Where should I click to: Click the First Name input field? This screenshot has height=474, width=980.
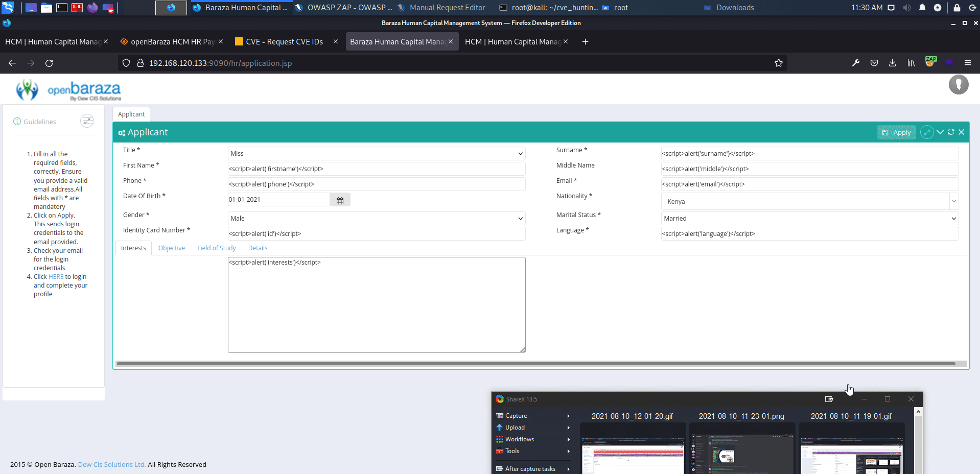[x=377, y=169]
